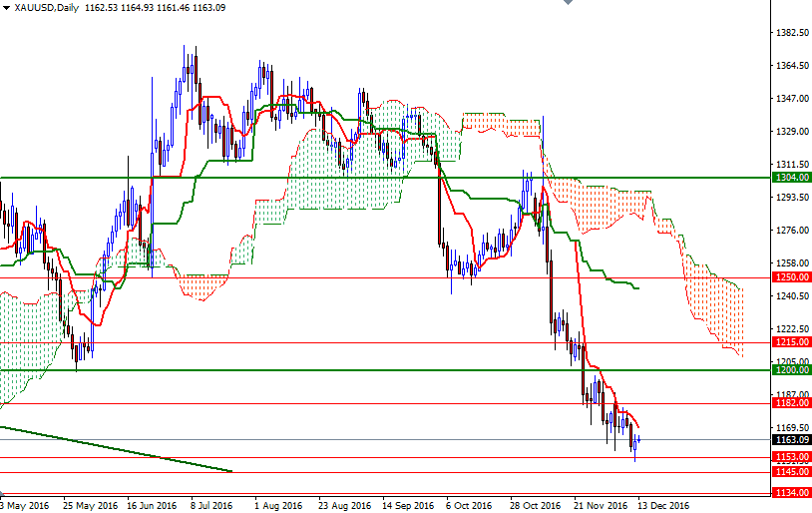This screenshot has height=513, width=812.
Task: Click the gray chart shift marker at top
Action: [568, 4]
